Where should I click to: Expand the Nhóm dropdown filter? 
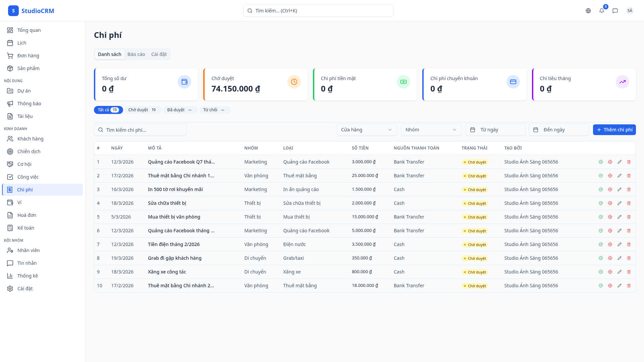[431, 130]
